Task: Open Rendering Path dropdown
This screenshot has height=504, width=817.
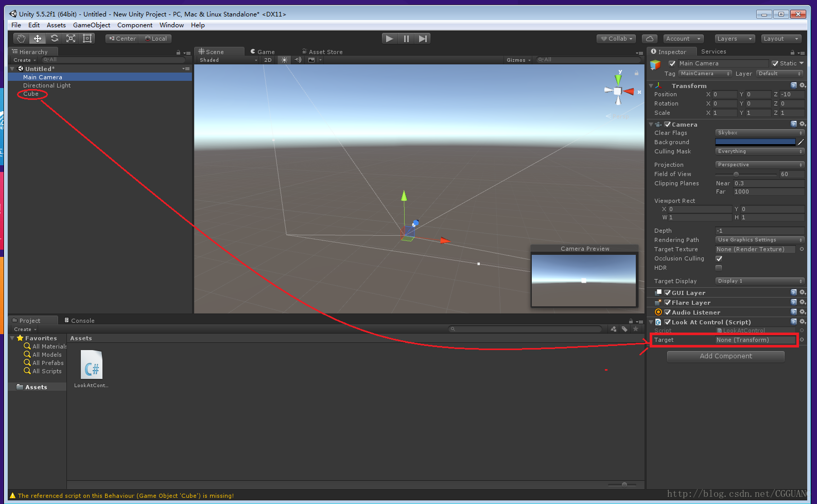Action: [760, 240]
